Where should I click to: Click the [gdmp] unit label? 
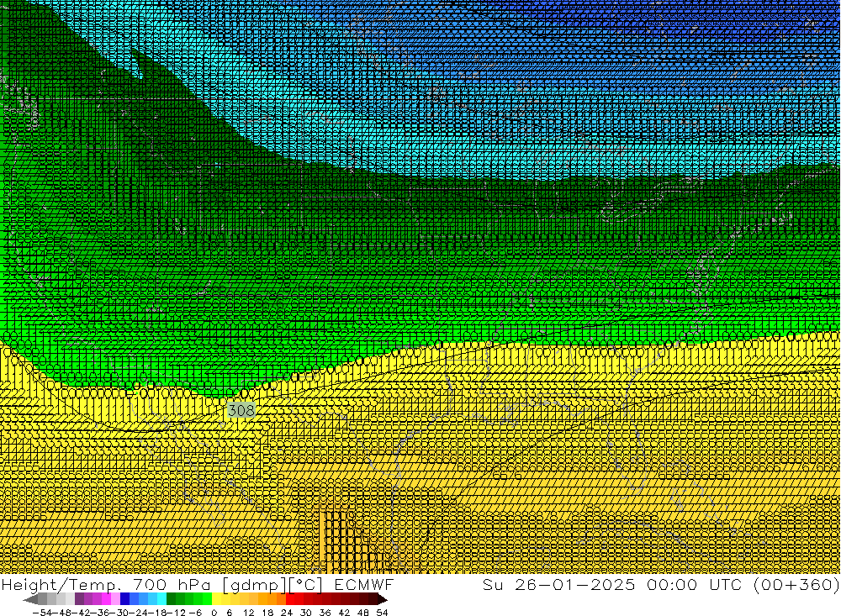254,584
